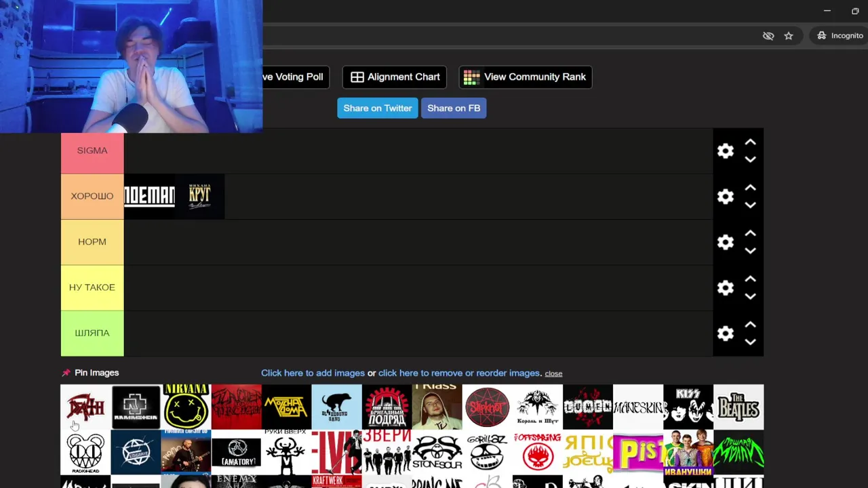This screenshot has height=488, width=868.
Task: Move ШЛЯПА row up with its arrow
Action: [x=750, y=325]
